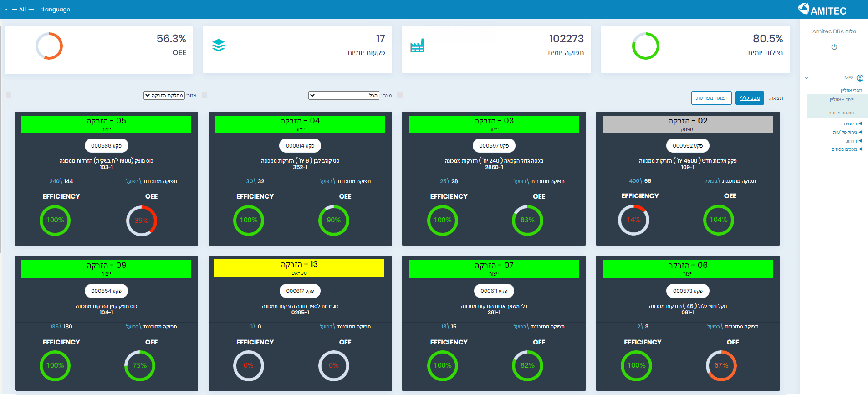Click the 39% OEE gauge on machine הזרקה 05
The image size is (868, 395).
click(x=142, y=221)
